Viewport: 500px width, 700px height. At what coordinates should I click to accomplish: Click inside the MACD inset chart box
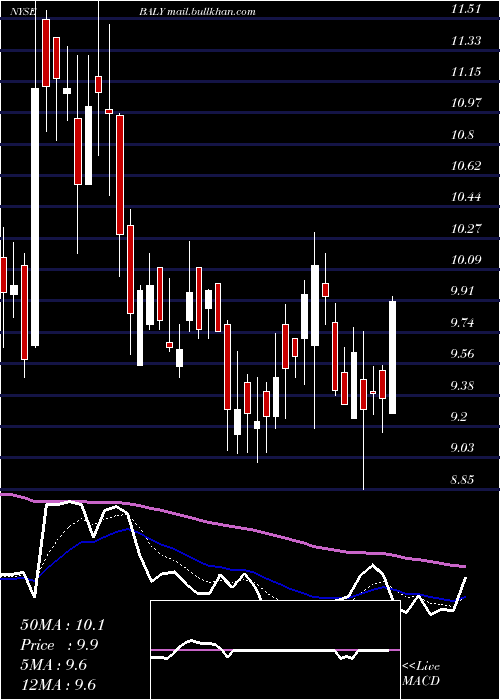click(x=275, y=650)
